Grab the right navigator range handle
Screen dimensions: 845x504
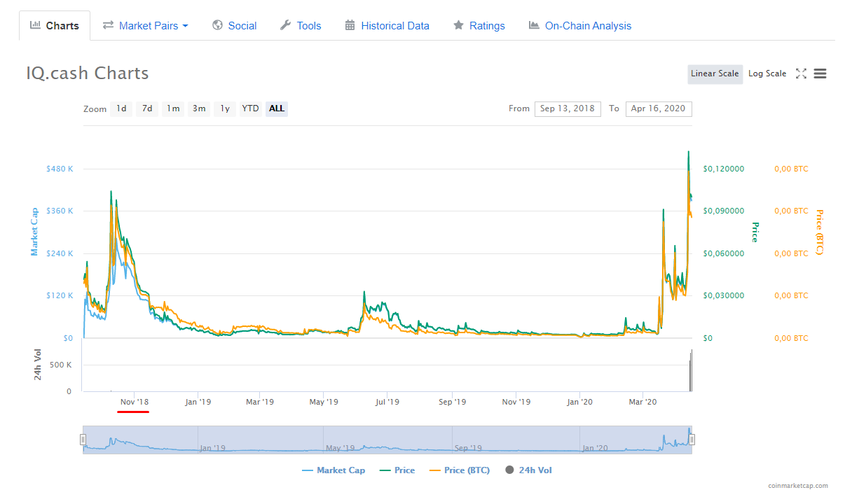coord(692,440)
